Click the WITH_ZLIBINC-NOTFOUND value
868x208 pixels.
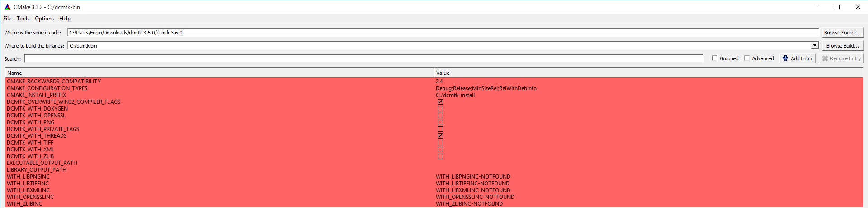pyautogui.click(x=469, y=204)
